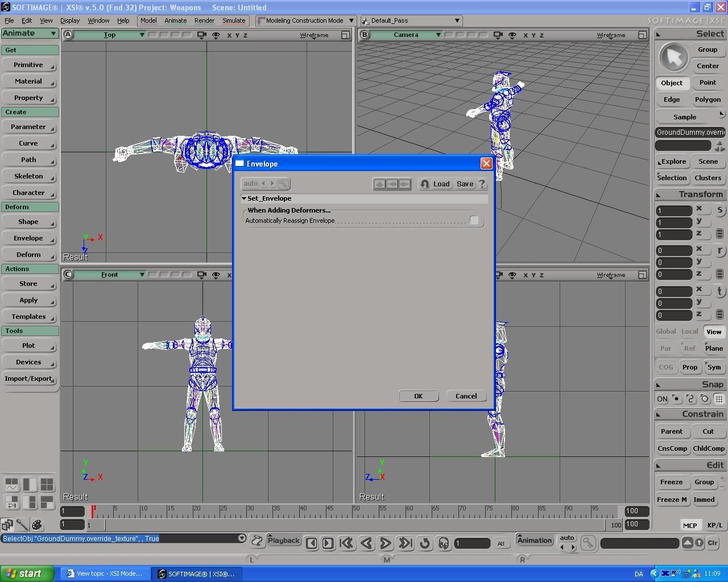
Task: Click the loop playback icon
Action: pos(425,543)
